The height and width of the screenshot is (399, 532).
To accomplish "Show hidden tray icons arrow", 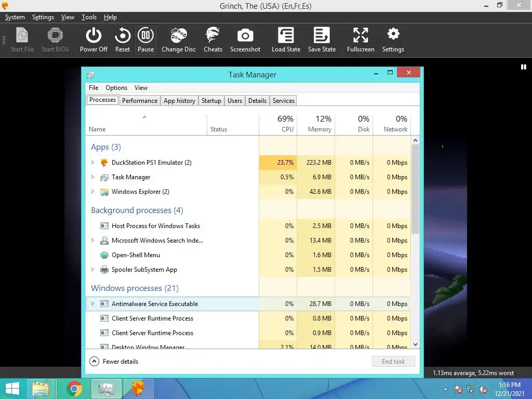I will [x=445, y=389].
